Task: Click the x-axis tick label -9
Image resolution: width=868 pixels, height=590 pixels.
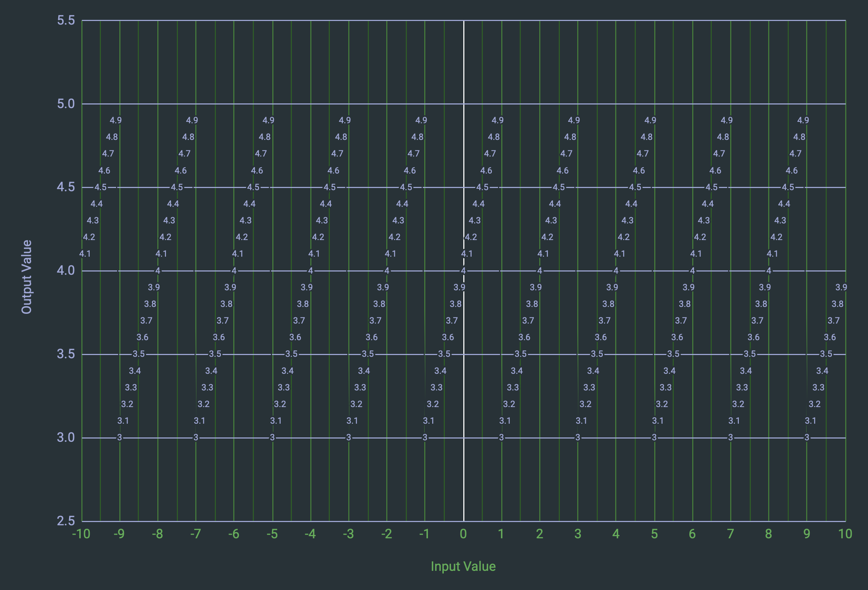Action: 119,534
